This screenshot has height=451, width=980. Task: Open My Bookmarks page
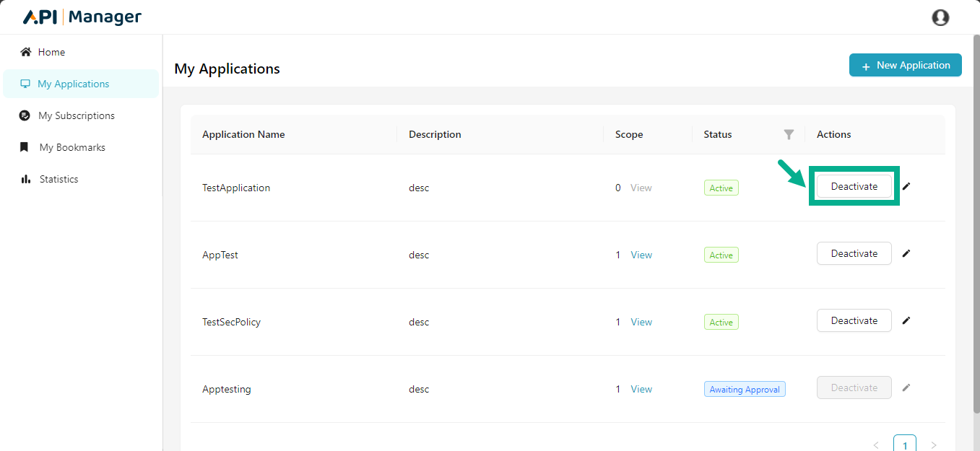(x=72, y=147)
